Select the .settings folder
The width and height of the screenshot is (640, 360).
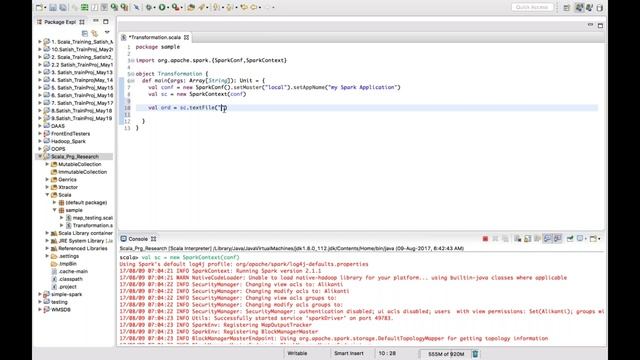coord(65,256)
